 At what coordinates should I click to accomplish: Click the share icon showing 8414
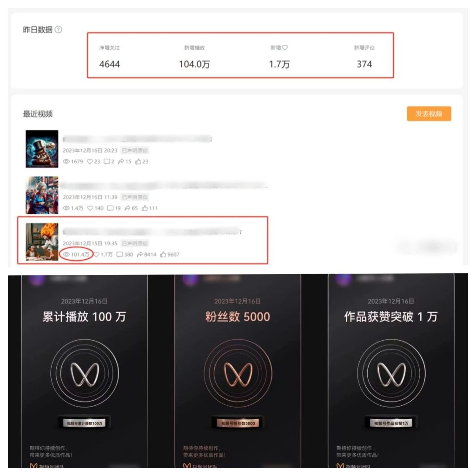click(x=140, y=254)
